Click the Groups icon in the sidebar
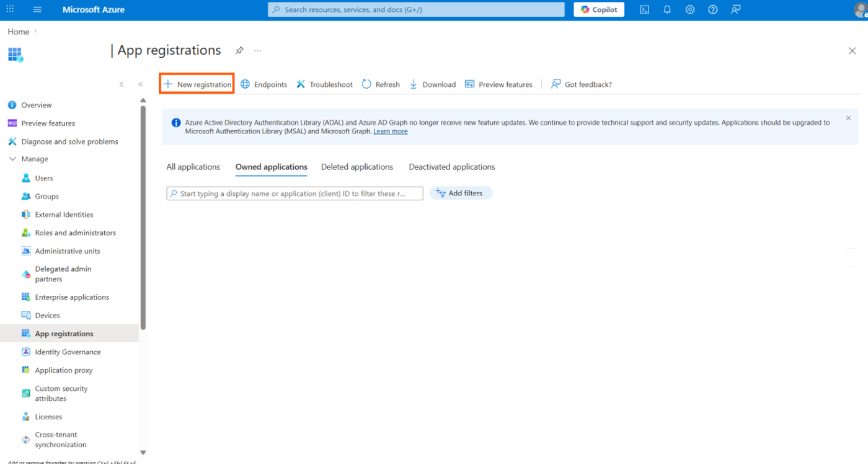This screenshot has width=868, height=464. click(26, 196)
